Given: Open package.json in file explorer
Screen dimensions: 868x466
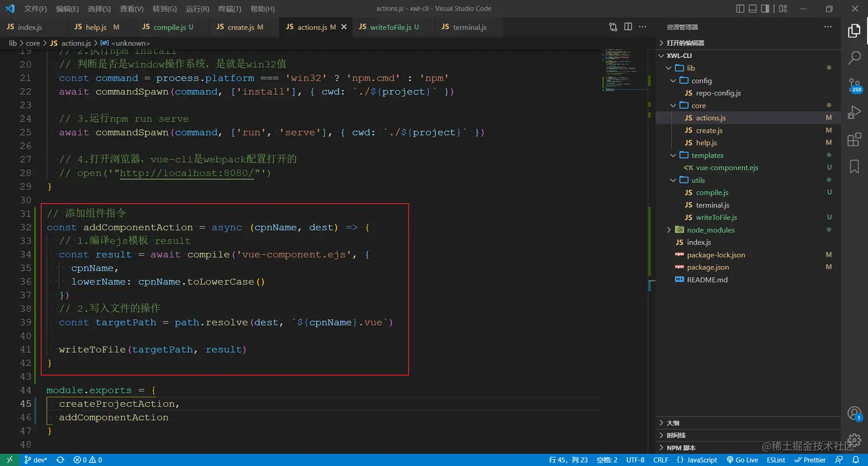Looking at the screenshot, I should click(707, 267).
